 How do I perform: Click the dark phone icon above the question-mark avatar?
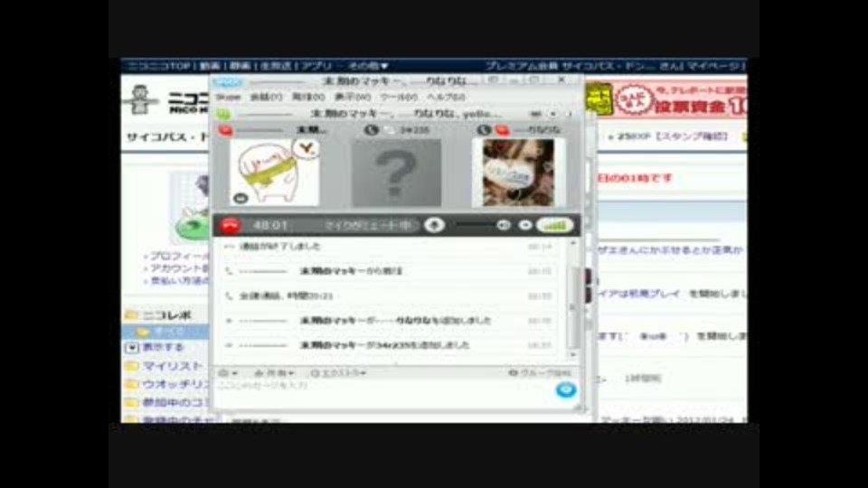(x=371, y=130)
